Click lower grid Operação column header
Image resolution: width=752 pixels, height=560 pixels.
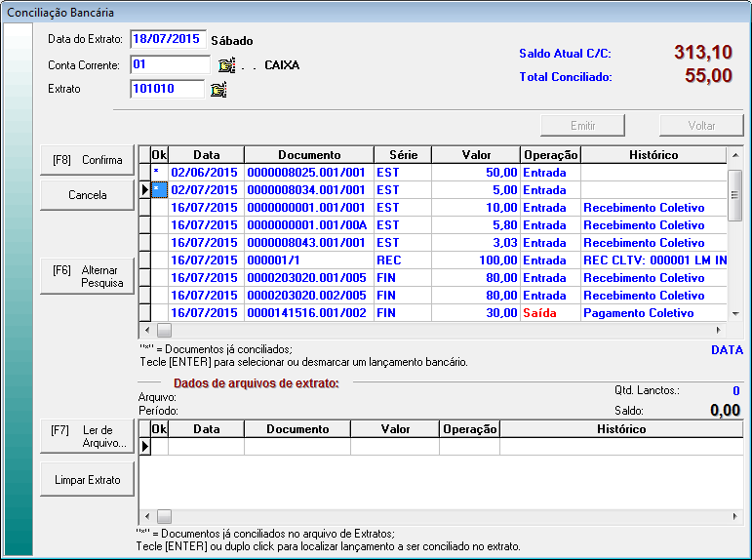(x=469, y=429)
